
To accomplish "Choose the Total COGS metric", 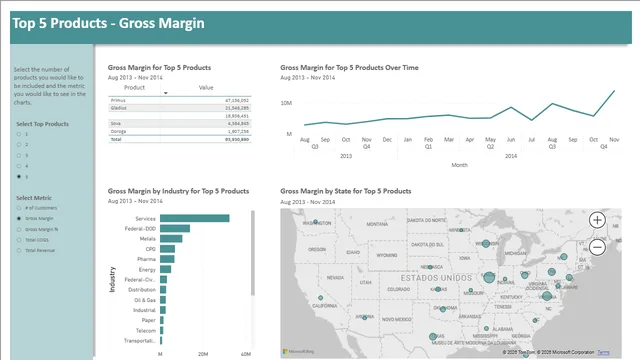I will (19, 240).
